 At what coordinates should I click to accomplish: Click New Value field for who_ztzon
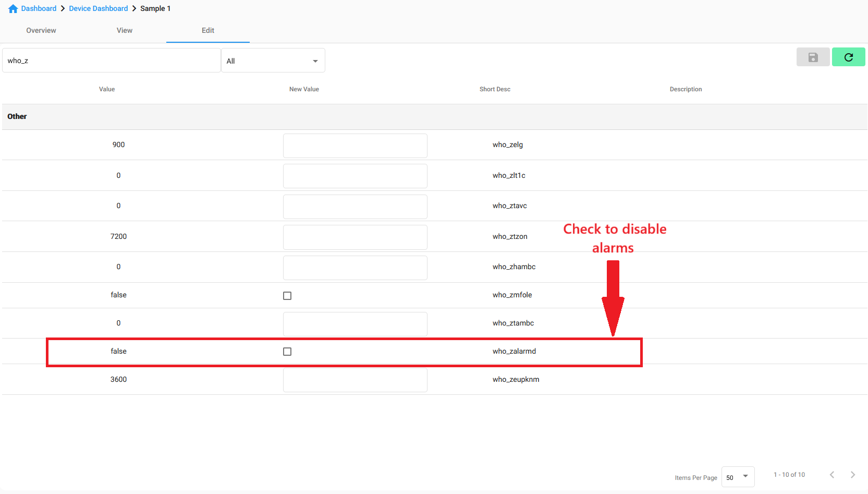pos(355,237)
